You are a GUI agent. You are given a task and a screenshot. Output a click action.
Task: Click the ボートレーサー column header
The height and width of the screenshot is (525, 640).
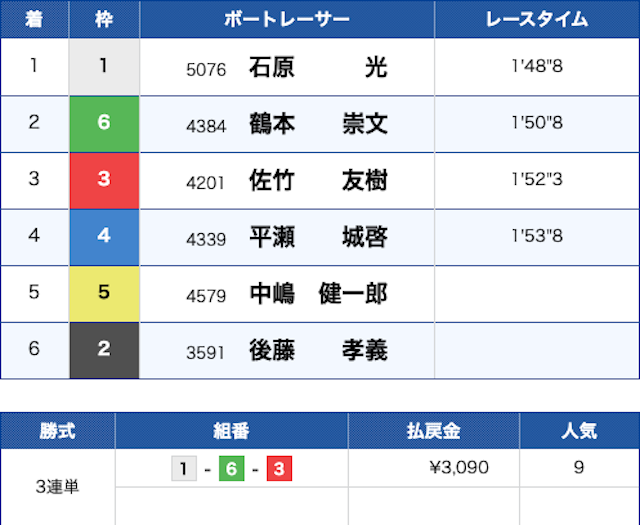[x=287, y=19]
